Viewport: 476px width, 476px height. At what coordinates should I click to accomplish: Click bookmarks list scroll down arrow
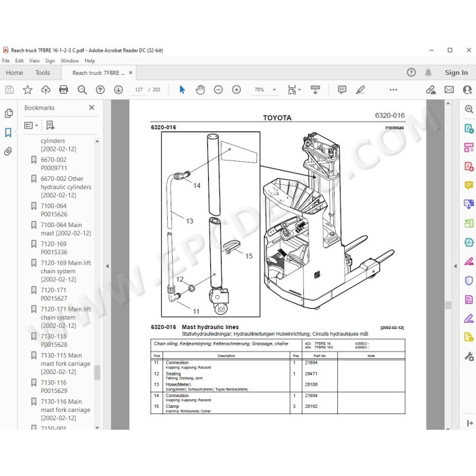(x=97, y=427)
